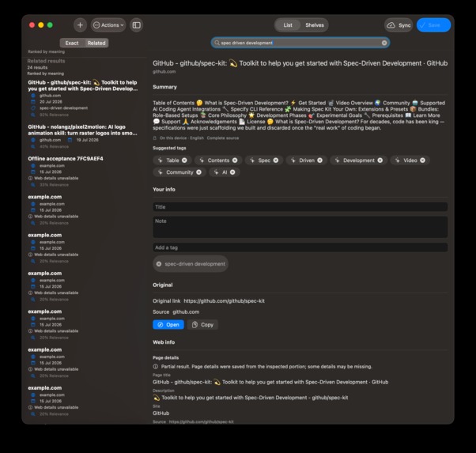Viewport: 476px width, 453px height.
Task: Accept the Development suggested tag sparkle
Action: point(337,160)
